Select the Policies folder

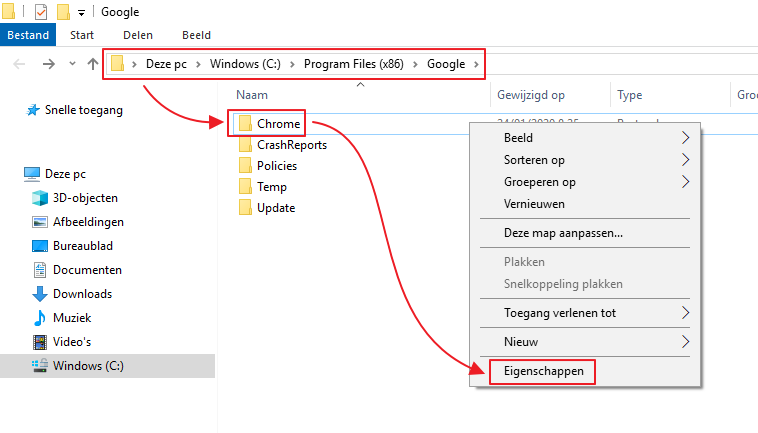click(277, 166)
